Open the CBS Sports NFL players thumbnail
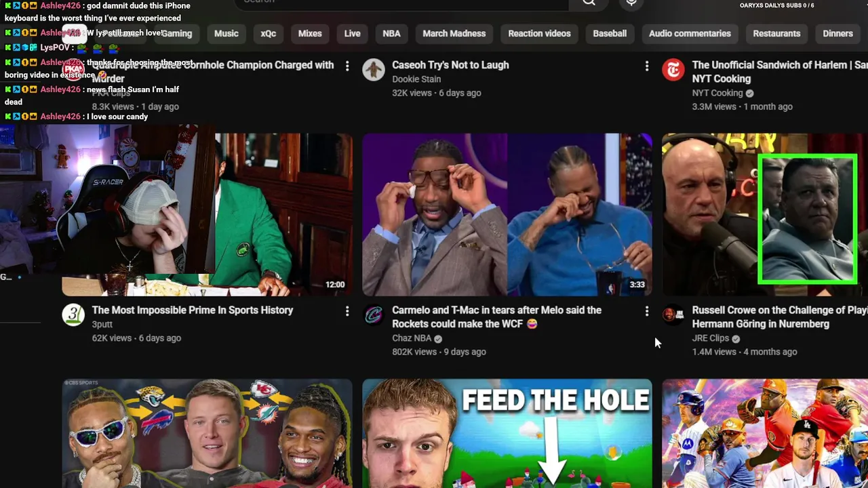 click(207, 433)
